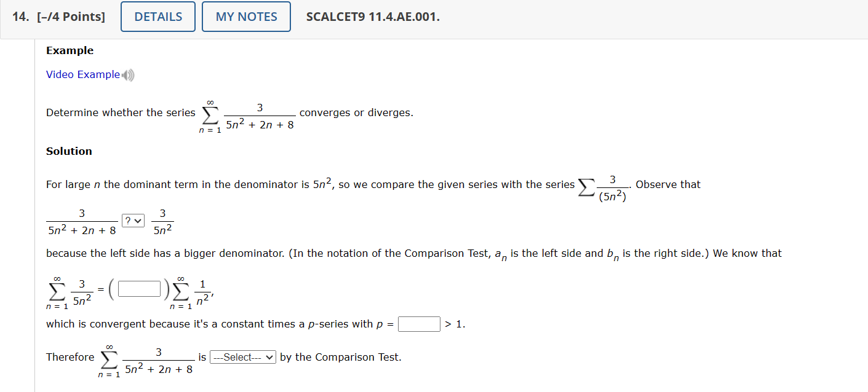Play the Video Example audio speaker icon
This screenshot has height=392, width=868.
[x=128, y=76]
